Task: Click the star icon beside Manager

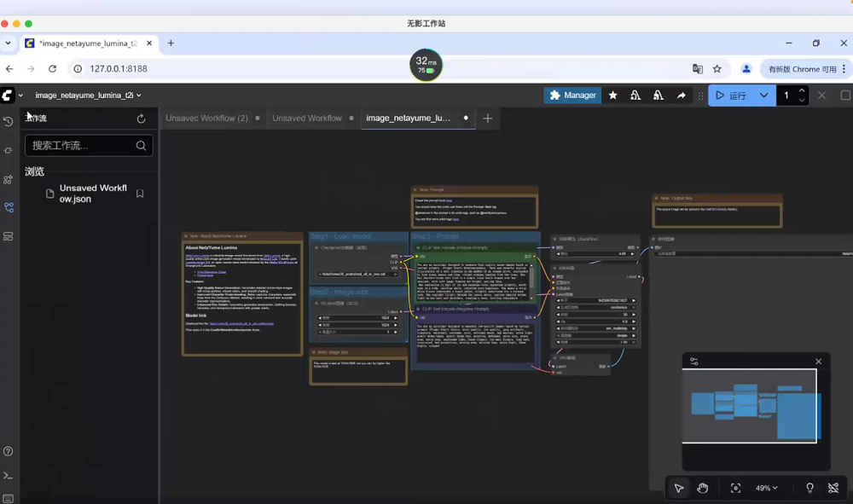Action: [x=612, y=96]
